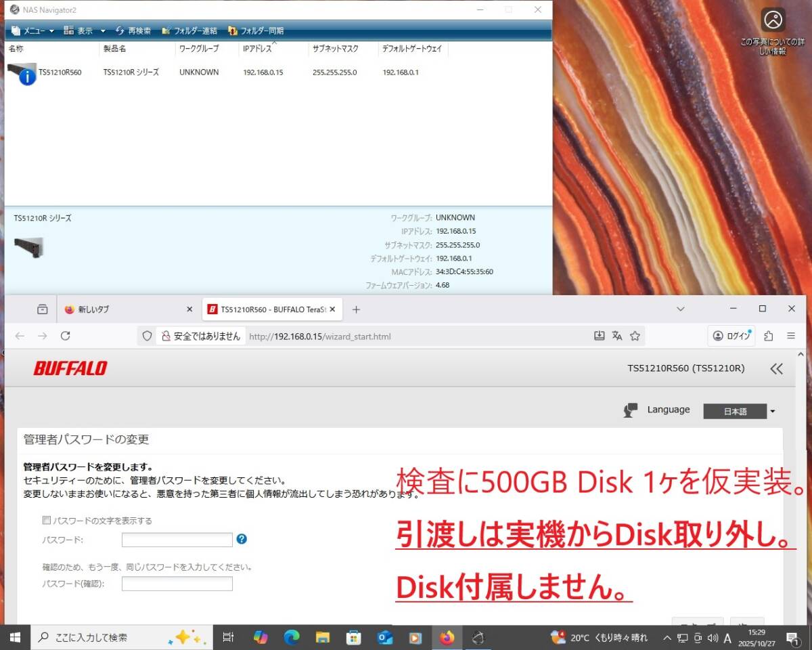Open File Explorer from the taskbar
812x650 pixels.
point(323,637)
